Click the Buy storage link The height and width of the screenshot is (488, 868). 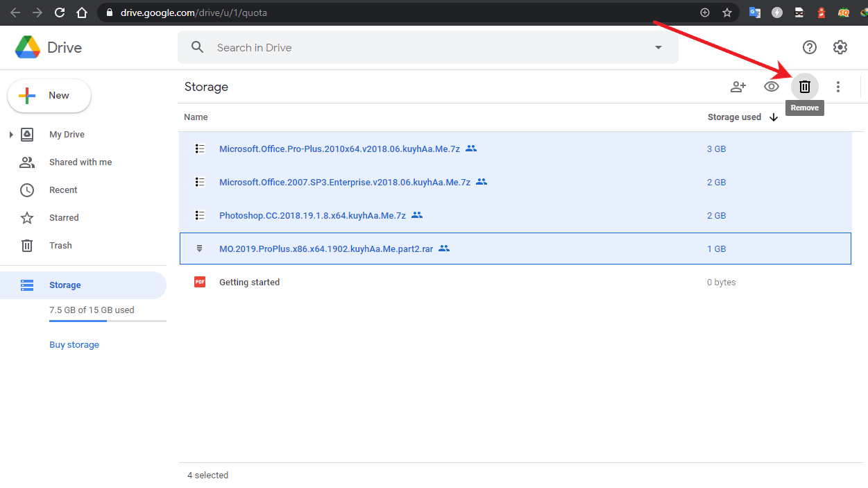click(74, 345)
